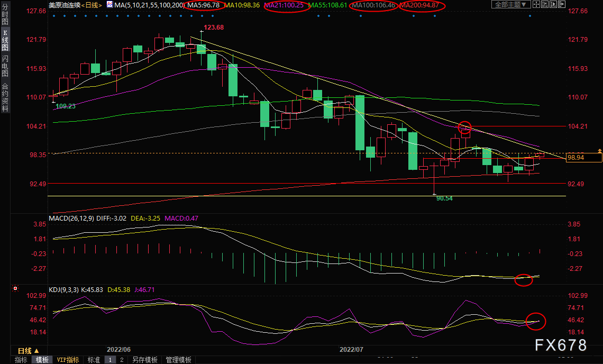
Task: Click the red sun icon beside KDJ panel
Action: (15, 289)
